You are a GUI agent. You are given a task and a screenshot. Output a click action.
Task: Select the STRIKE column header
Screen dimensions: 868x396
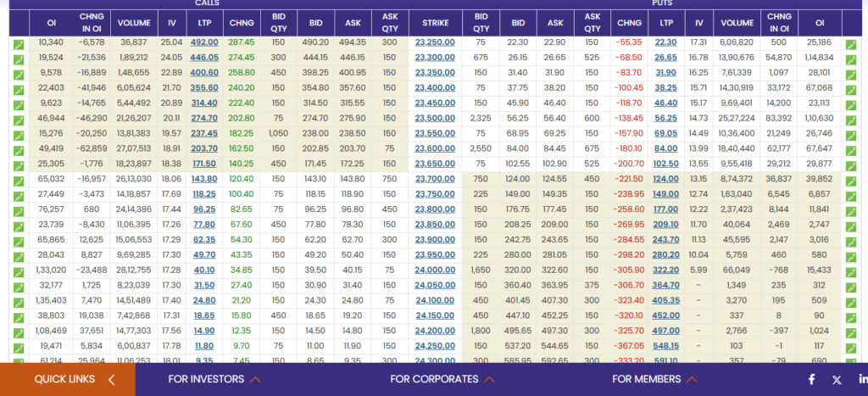pyautogui.click(x=435, y=23)
